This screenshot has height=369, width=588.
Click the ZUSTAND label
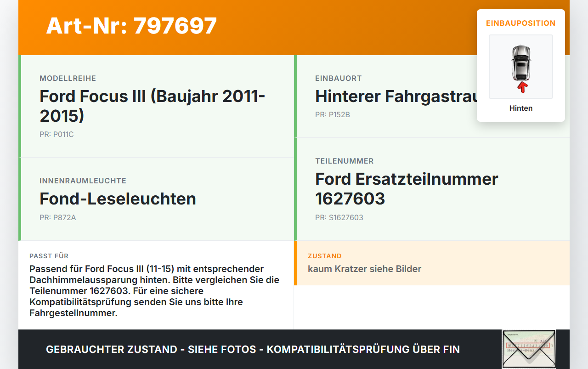(325, 256)
